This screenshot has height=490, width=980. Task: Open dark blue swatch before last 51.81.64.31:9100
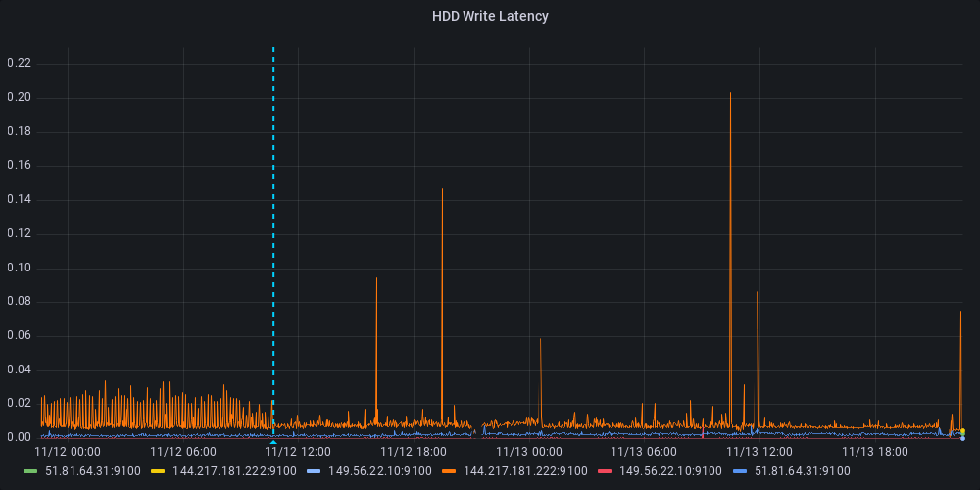(740, 471)
